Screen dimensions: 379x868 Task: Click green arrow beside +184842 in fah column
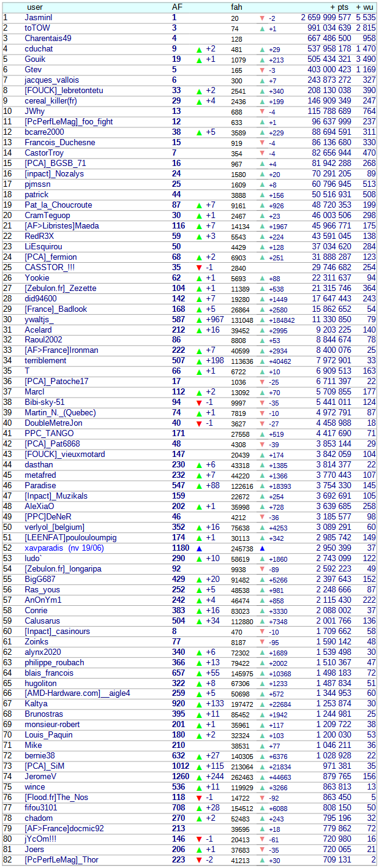[x=263, y=320]
